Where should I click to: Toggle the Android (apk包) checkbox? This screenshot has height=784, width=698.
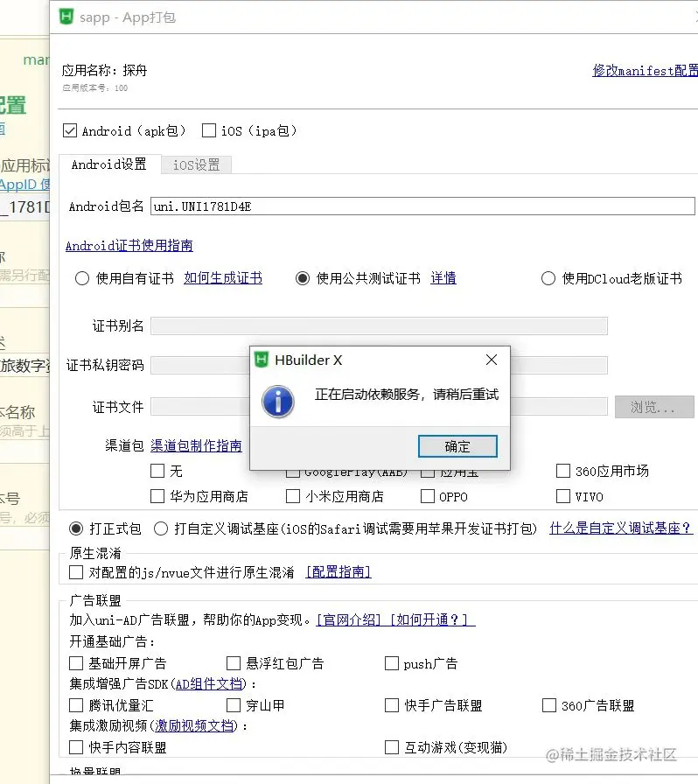coord(70,130)
